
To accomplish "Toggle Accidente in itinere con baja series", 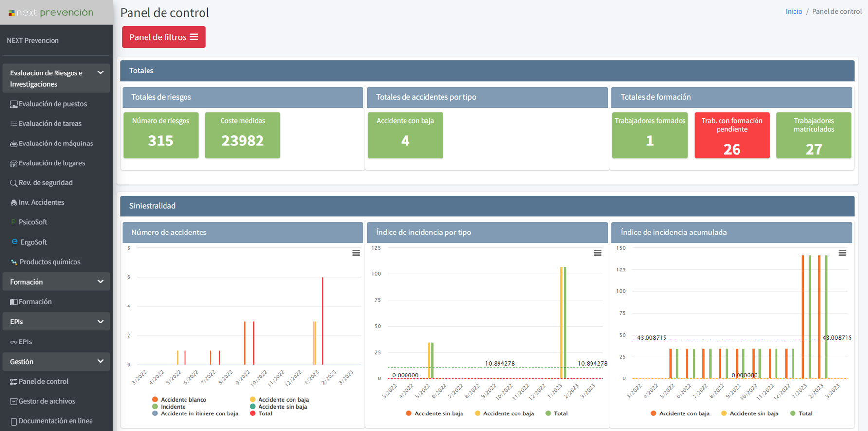I will tap(195, 413).
